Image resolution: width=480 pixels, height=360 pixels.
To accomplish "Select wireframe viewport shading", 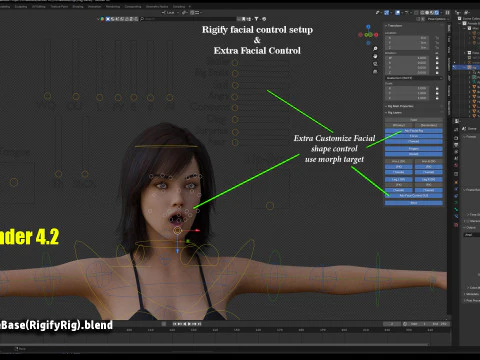I will [422, 12].
